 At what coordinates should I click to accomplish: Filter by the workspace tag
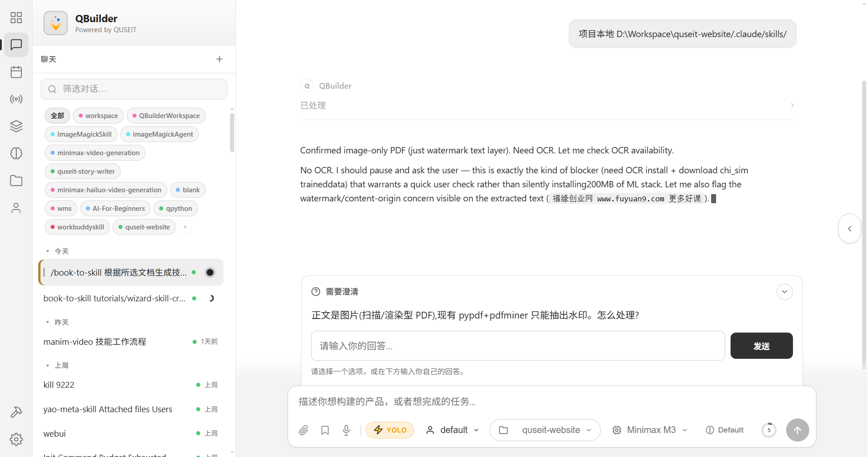coord(98,116)
